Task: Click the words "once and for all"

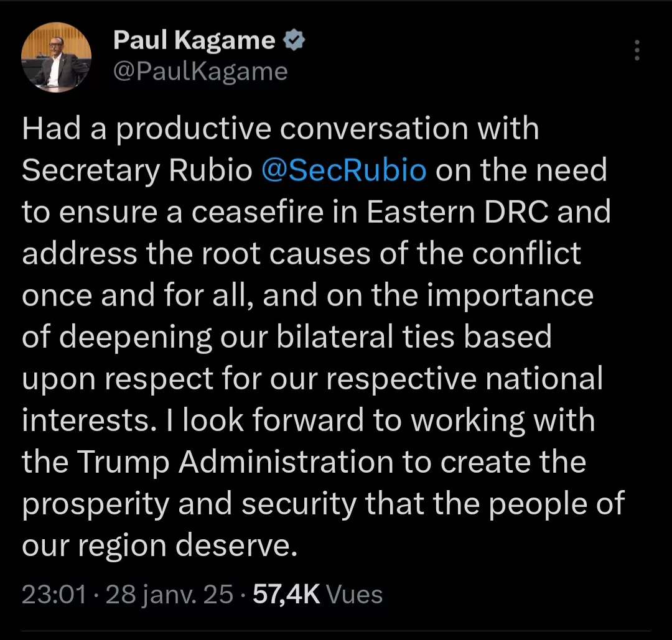Action: click(138, 295)
